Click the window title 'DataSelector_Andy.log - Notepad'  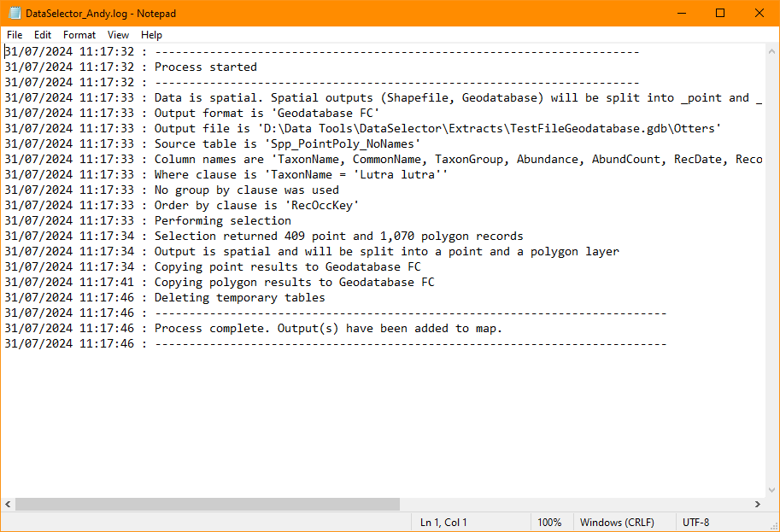[x=101, y=14]
